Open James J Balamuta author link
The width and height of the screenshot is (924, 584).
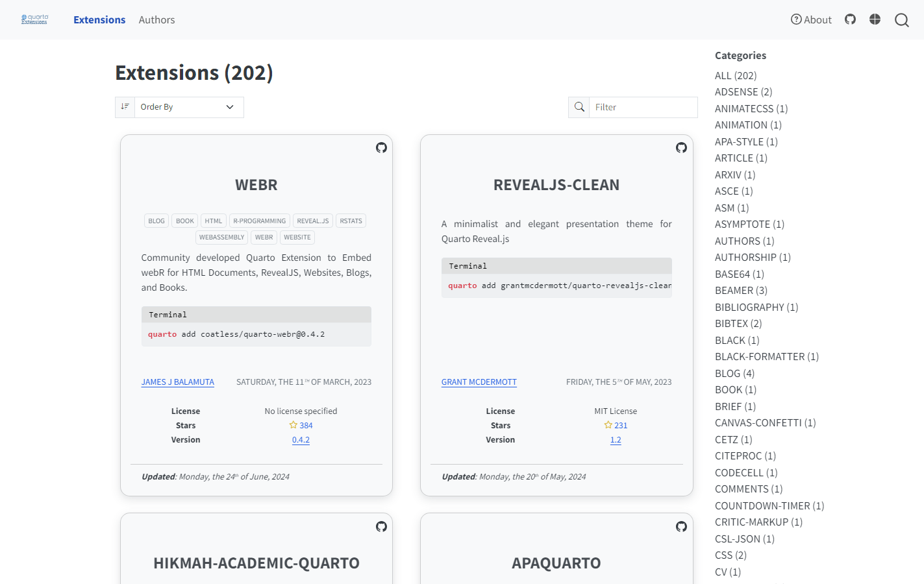click(177, 382)
